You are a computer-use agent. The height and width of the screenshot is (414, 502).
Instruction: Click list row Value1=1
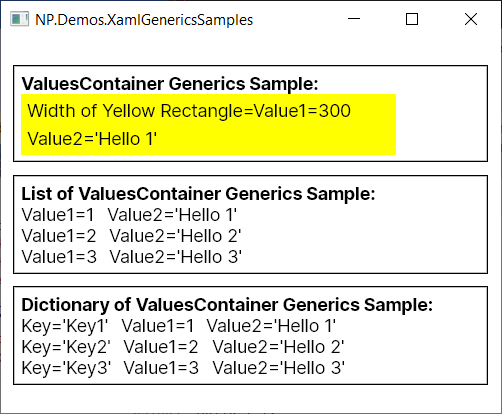click(129, 215)
